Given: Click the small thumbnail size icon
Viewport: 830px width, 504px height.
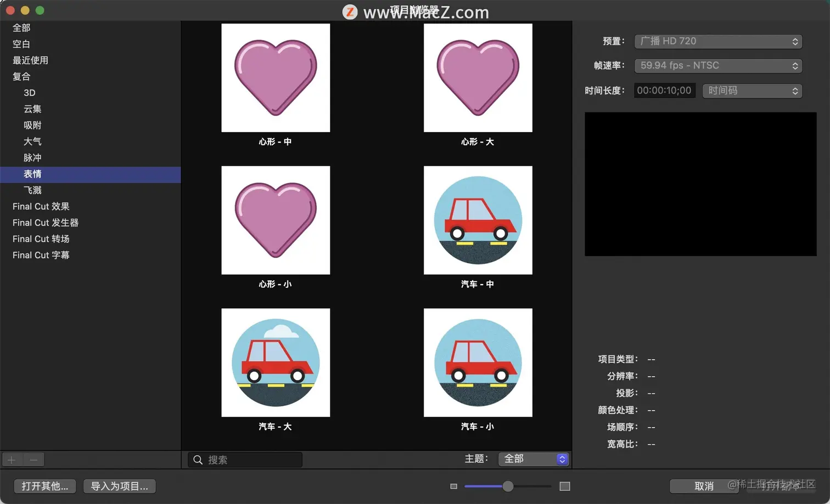Looking at the screenshot, I should pyautogui.click(x=453, y=486).
